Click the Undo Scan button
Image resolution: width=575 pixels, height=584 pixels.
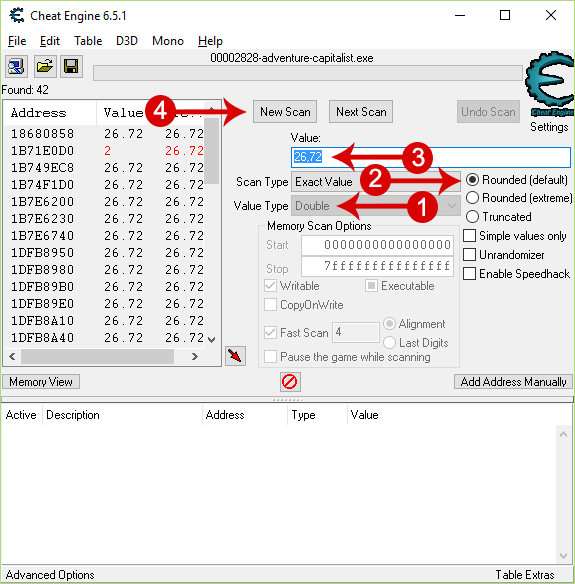[488, 111]
